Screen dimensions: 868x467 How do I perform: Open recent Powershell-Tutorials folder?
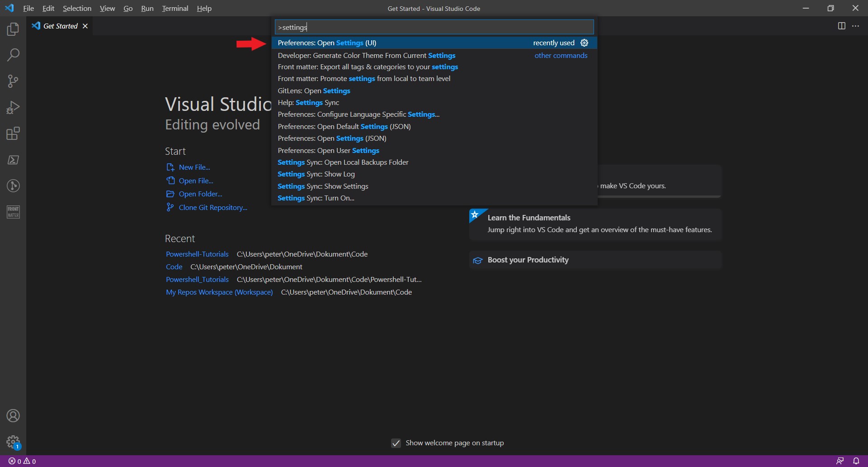click(x=197, y=254)
